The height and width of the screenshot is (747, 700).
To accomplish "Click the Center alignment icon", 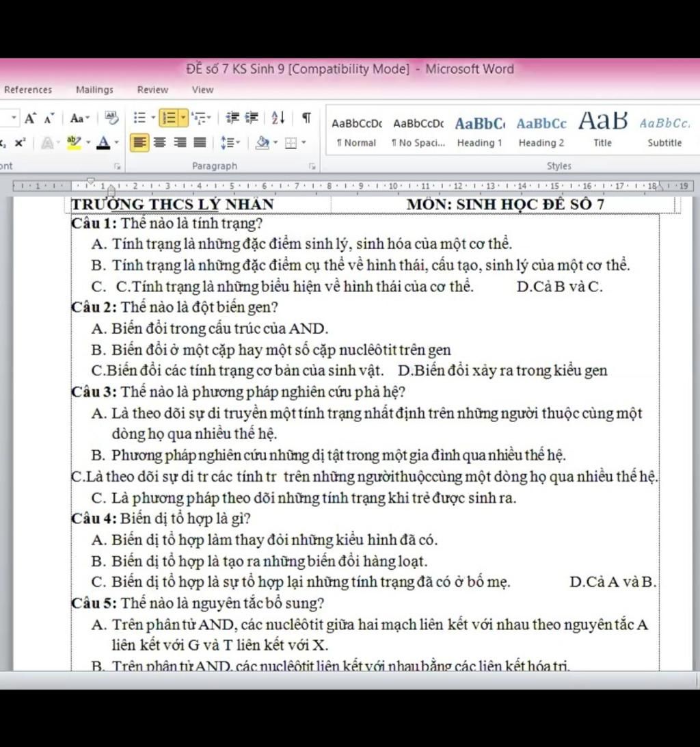I will 160,143.
